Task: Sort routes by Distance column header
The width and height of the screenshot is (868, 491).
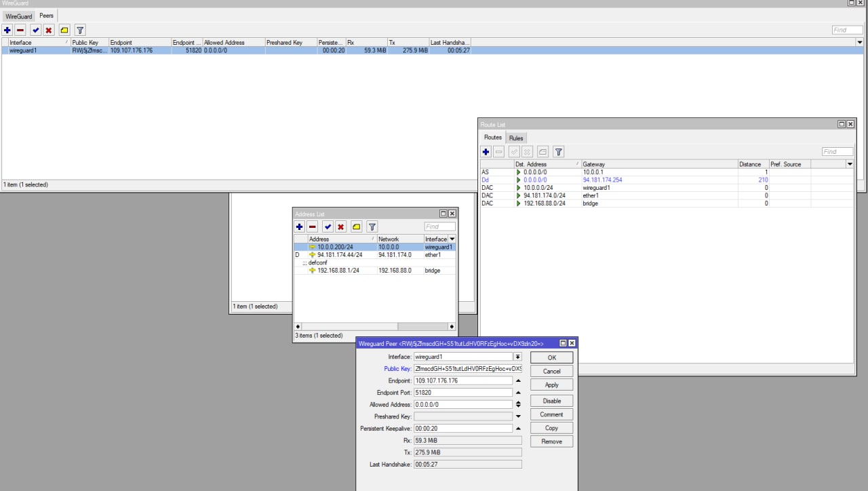Action: point(753,164)
